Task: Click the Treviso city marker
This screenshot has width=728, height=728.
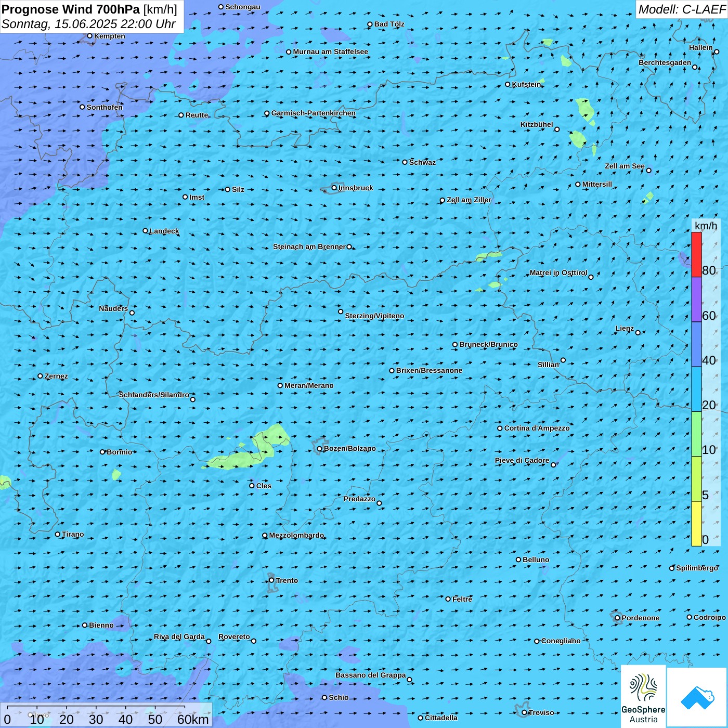Action: (x=524, y=712)
